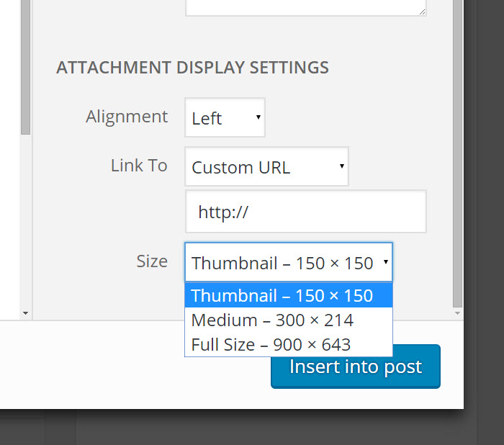The width and height of the screenshot is (504, 445).
Task: Click the arrow on the Alignment select
Action: click(258, 118)
